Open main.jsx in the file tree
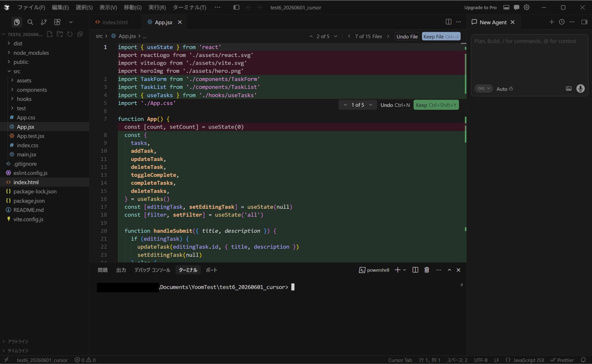Image resolution: width=592 pixels, height=364 pixels. pos(45,154)
